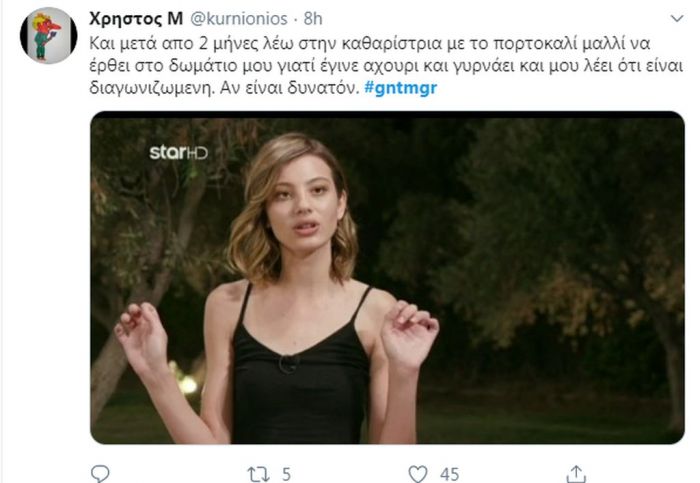The width and height of the screenshot is (700, 483).
Task: View the retweet count 5
Action: pos(286,474)
